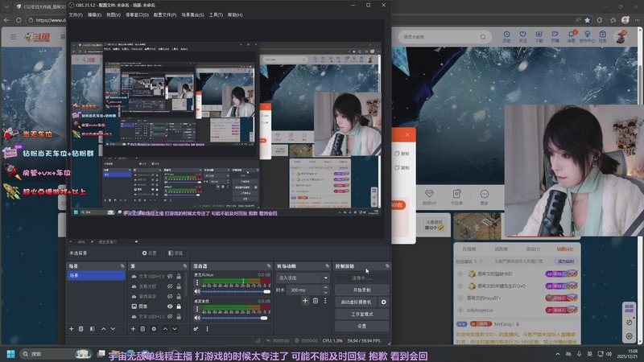This screenshot has height=362, width=644.
Task: Click 启动虚拟摄像机 button
Action: coord(356,302)
